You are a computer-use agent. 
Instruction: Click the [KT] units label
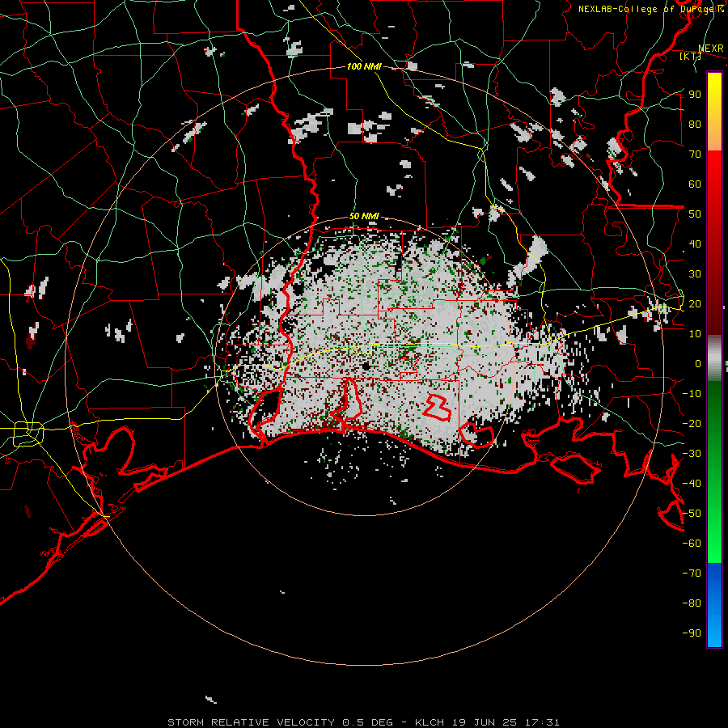[x=689, y=56]
